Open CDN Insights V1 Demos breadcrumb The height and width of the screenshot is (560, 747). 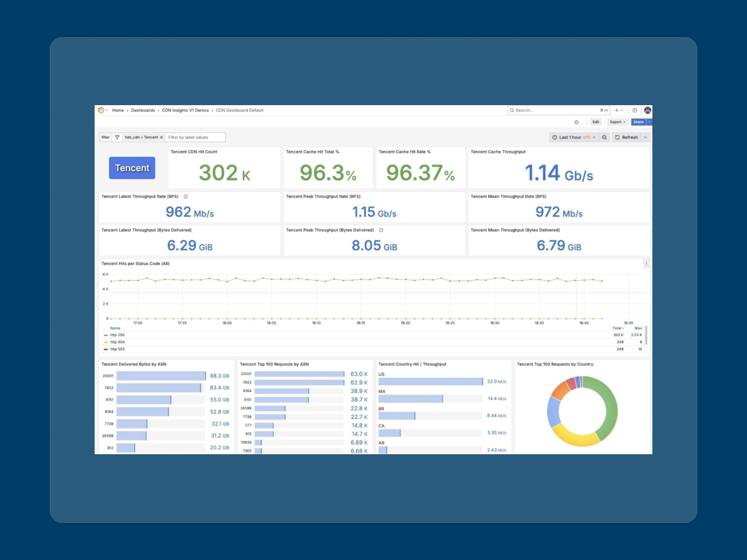pos(186,110)
